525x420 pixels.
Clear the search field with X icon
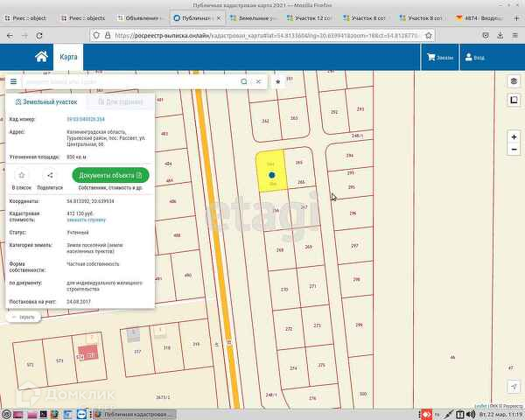pyautogui.click(x=259, y=81)
